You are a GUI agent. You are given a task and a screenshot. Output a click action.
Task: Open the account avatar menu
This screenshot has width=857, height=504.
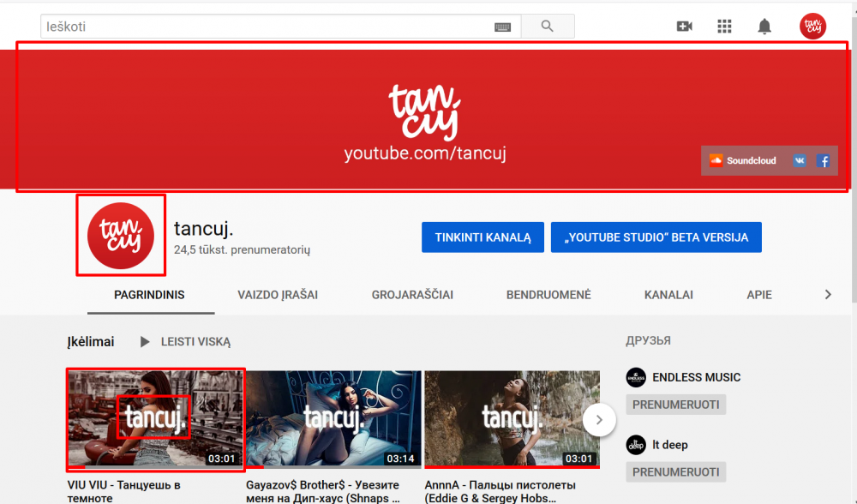(x=812, y=27)
